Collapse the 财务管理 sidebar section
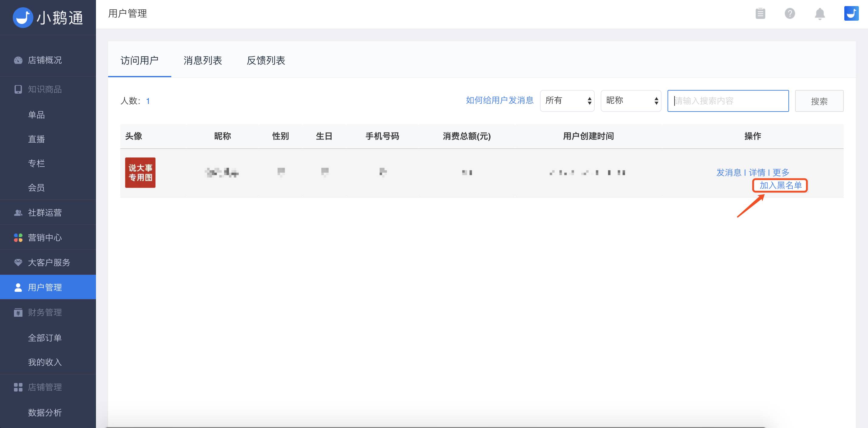Image resolution: width=868 pixels, height=428 pixels. (x=44, y=313)
